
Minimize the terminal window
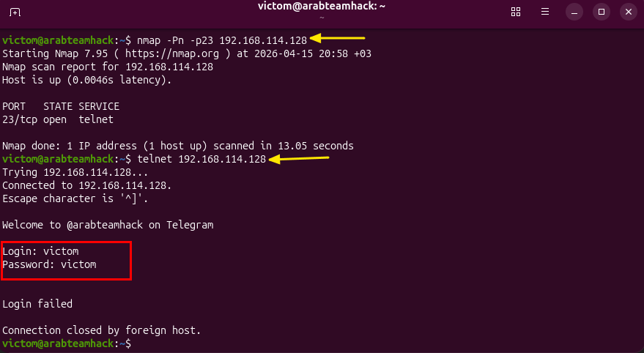coord(575,12)
